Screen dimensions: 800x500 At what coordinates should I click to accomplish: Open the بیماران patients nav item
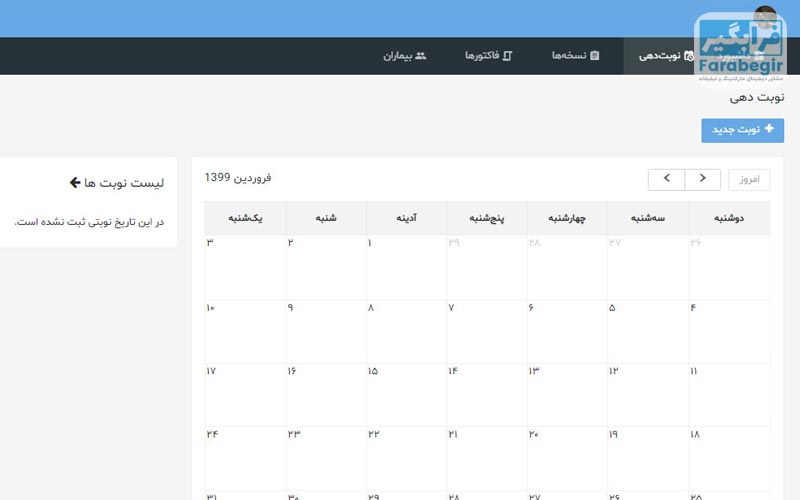[x=405, y=56]
